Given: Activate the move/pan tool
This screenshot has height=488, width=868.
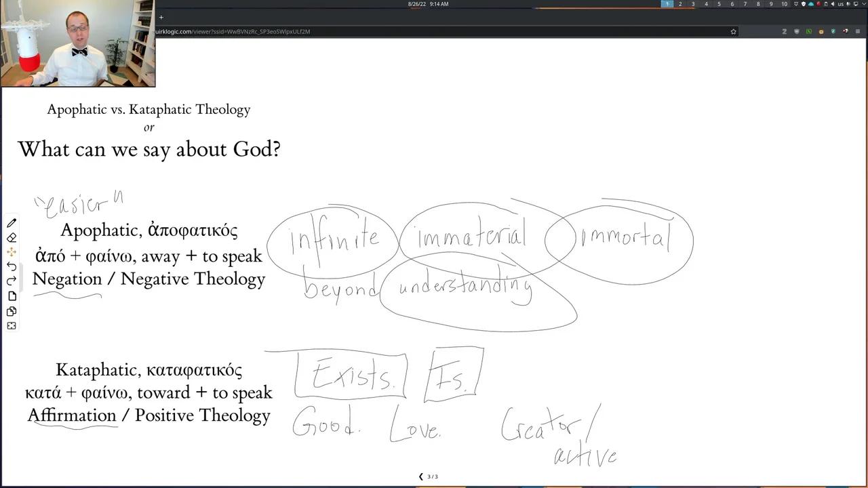Looking at the screenshot, I should click(11, 251).
